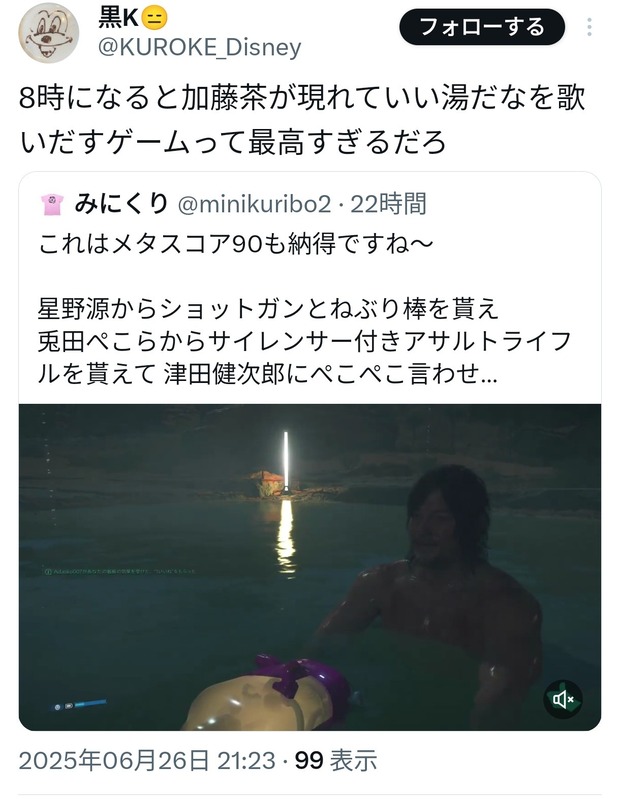620x799 pixels.
Task: Open the quoted tweet card line これはメタスコア90
Action: coord(235,245)
